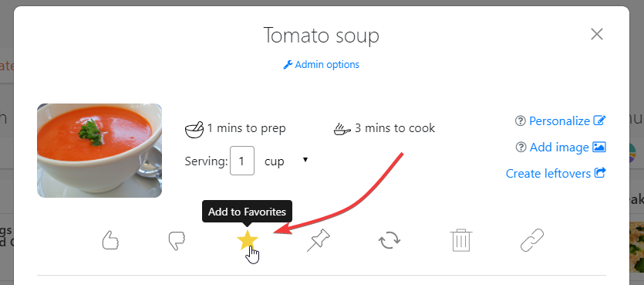The width and height of the screenshot is (644, 285).
Task: Click the Personalize link text
Action: tap(559, 121)
